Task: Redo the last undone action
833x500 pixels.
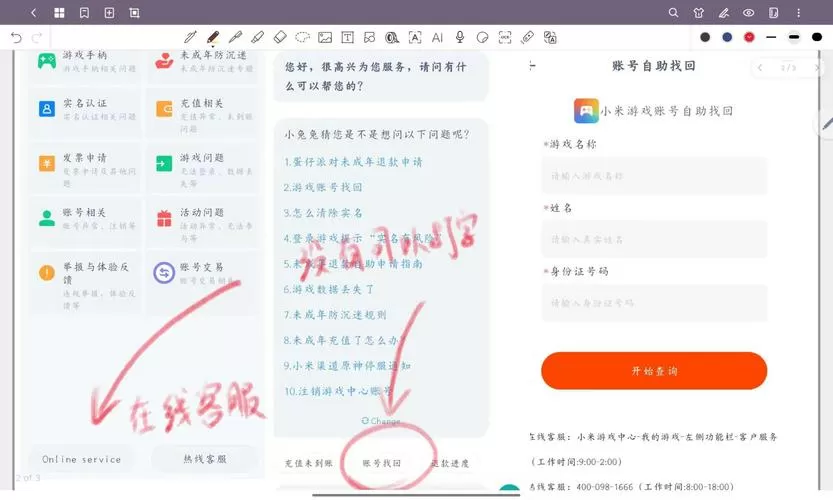Action: pos(37,38)
